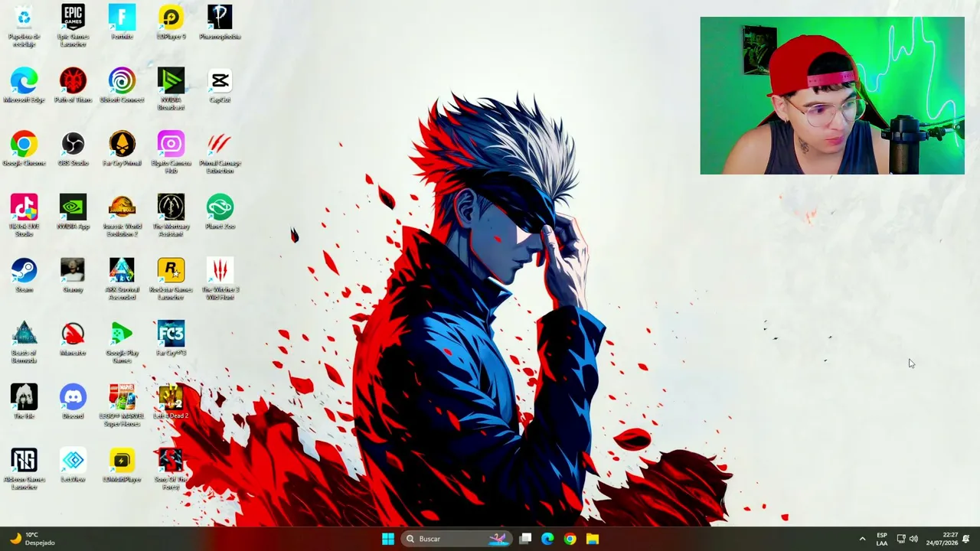Open the notifications bell in the tray
This screenshot has width=980, height=551.
click(x=966, y=539)
